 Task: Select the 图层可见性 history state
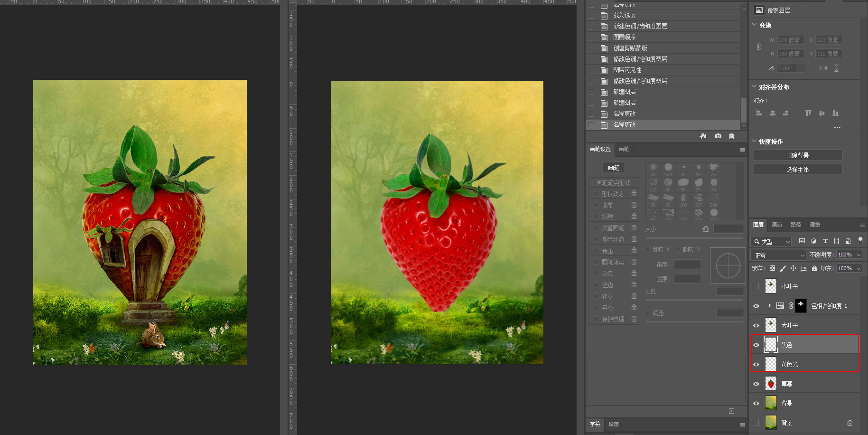(663, 70)
